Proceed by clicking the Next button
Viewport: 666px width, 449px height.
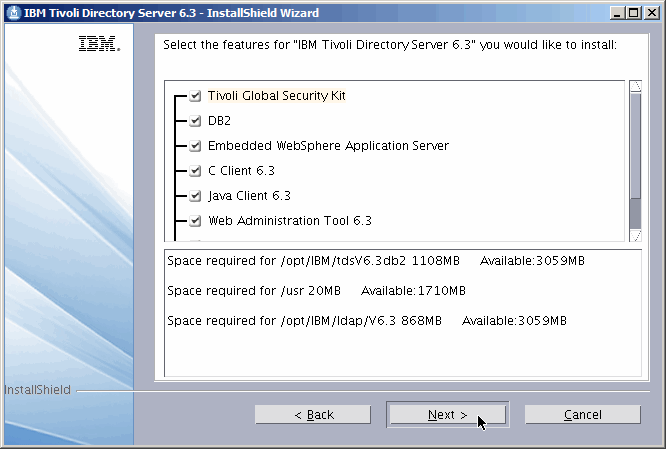click(447, 414)
